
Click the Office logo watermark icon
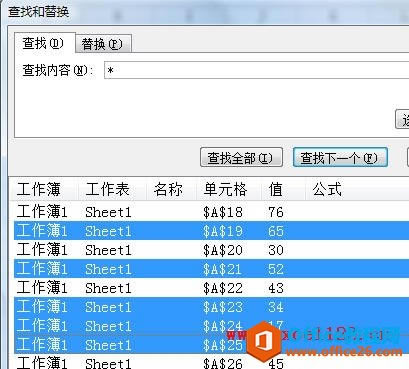[264, 341]
